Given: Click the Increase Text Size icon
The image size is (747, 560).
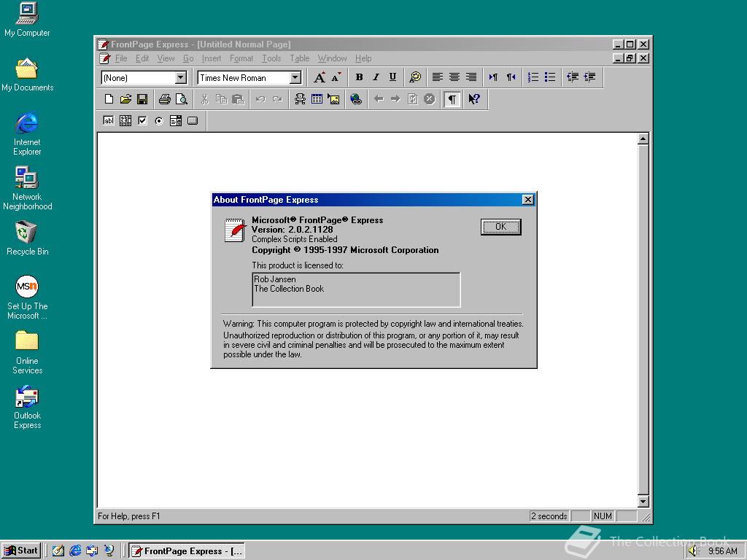Looking at the screenshot, I should (320, 77).
